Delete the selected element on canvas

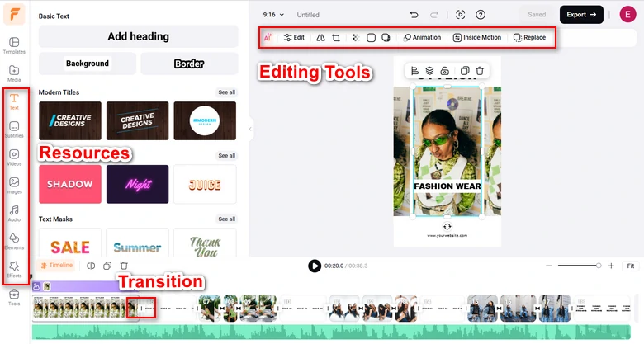pyautogui.click(x=480, y=71)
